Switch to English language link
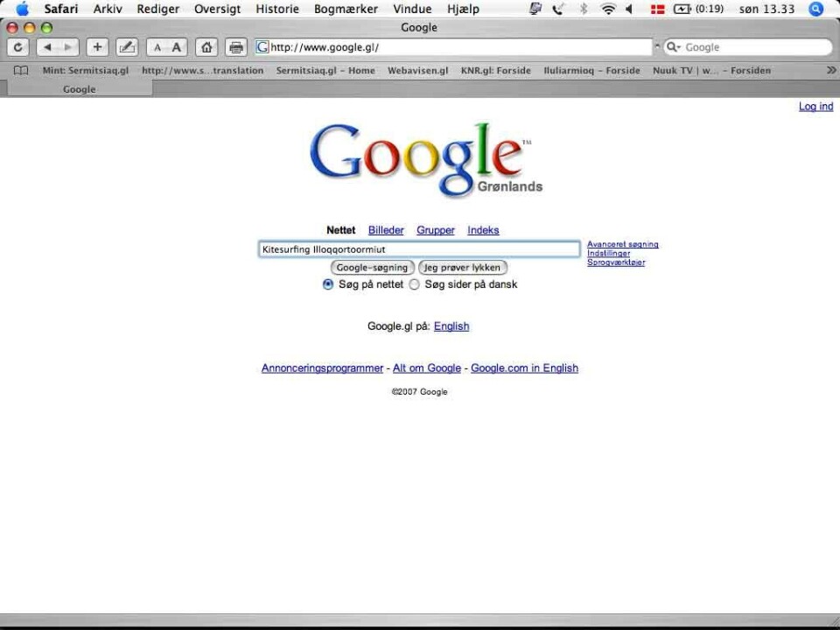The height and width of the screenshot is (630, 840). (x=451, y=326)
